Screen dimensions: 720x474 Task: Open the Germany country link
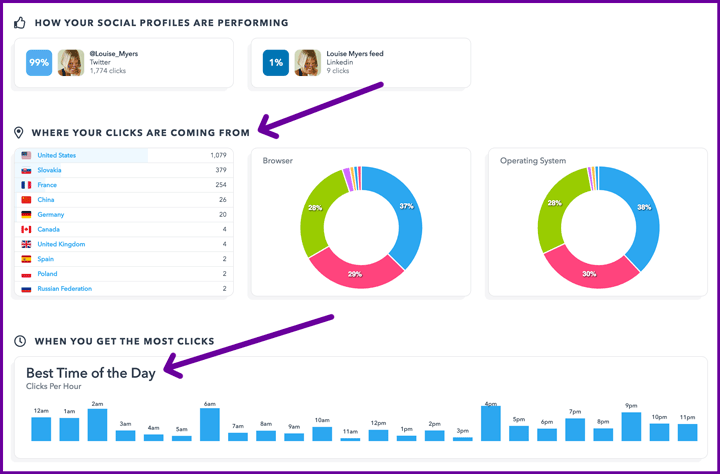pos(51,214)
